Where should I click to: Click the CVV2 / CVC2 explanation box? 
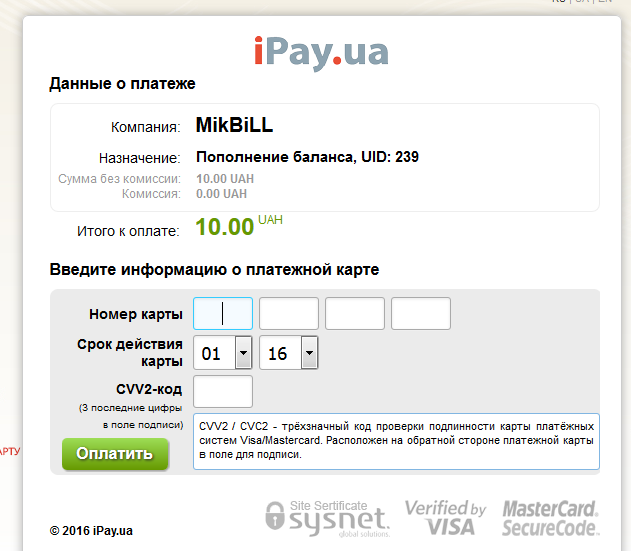point(396,441)
